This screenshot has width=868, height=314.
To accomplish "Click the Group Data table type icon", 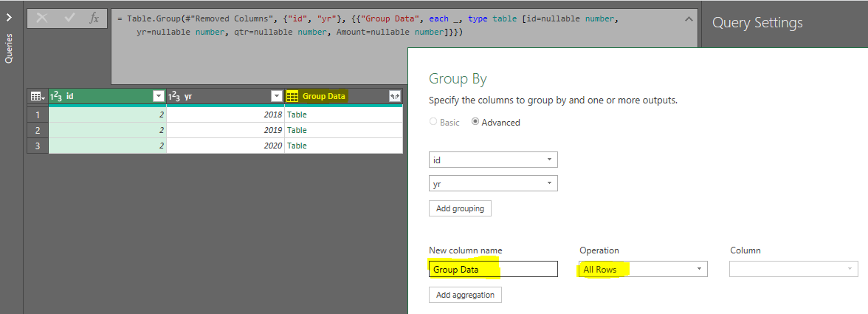I will pos(292,96).
